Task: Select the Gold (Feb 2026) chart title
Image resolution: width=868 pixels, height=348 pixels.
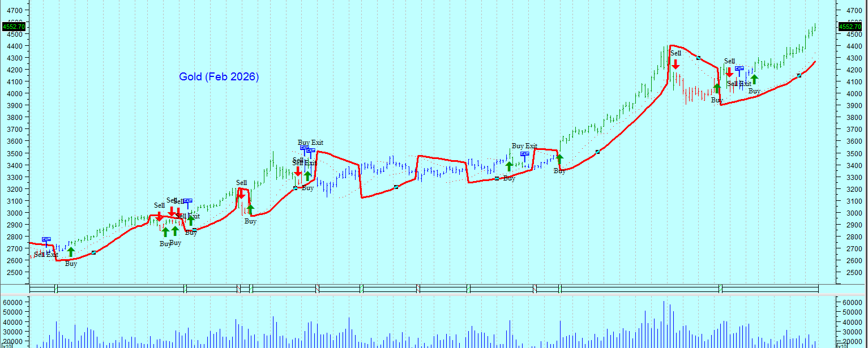Action: tap(219, 76)
